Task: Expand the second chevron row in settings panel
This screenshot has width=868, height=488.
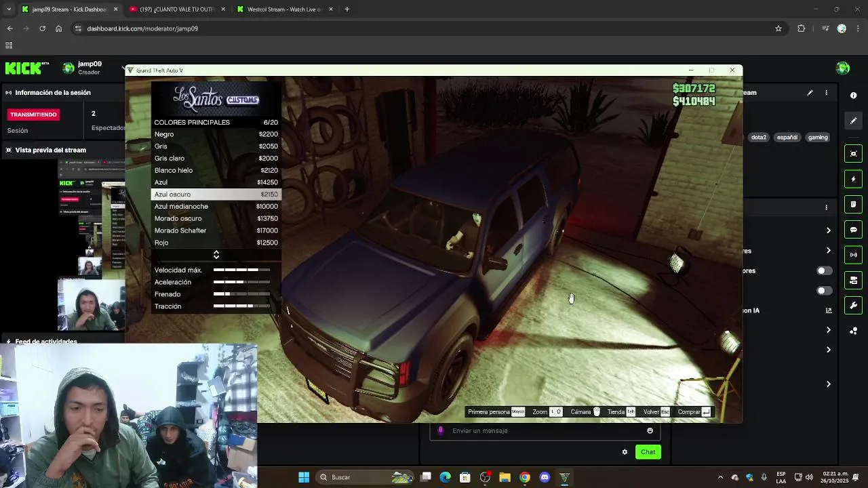Action: pos(828,251)
